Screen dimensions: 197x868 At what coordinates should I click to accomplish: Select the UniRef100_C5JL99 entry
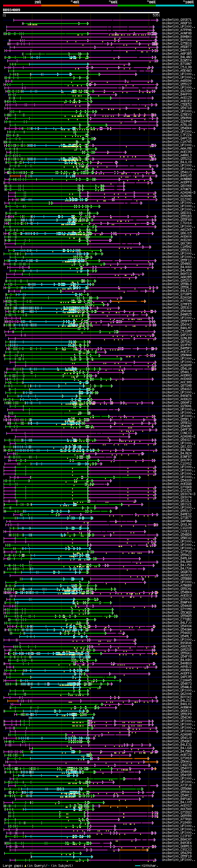177,67
